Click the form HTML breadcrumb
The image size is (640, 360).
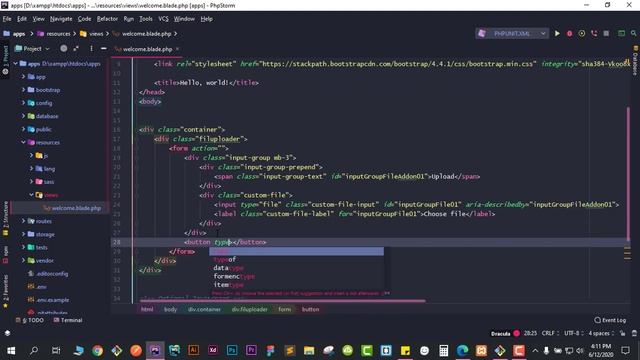[x=284, y=309]
